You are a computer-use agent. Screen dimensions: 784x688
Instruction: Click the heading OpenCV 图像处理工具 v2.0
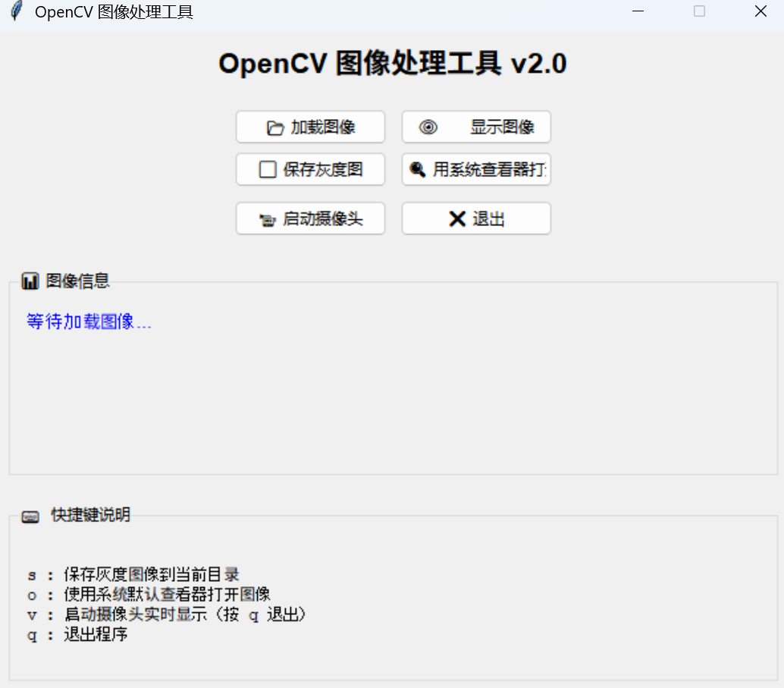(x=393, y=64)
